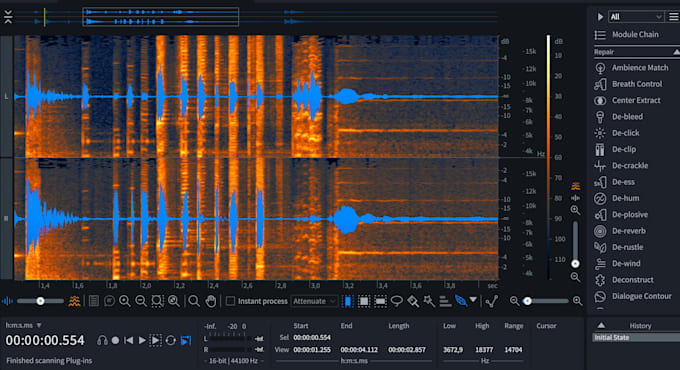Open the Attenuate mode dropdown
This screenshot has height=370, width=680.
click(314, 301)
